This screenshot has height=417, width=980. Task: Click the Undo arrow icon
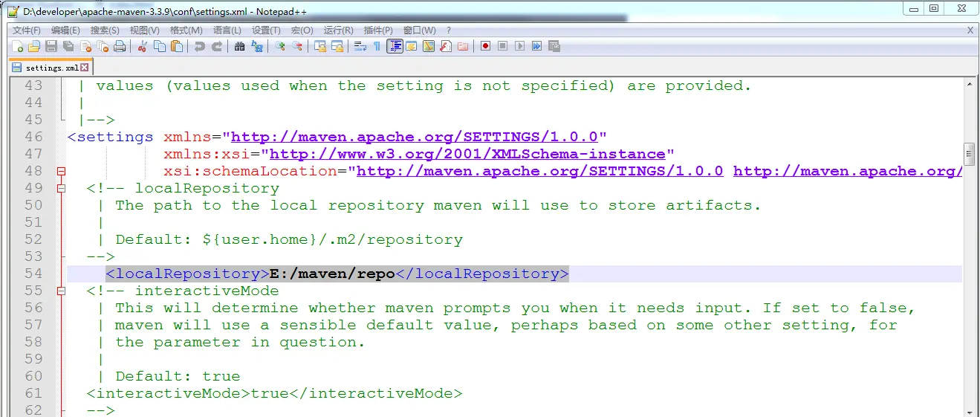pyautogui.click(x=199, y=46)
